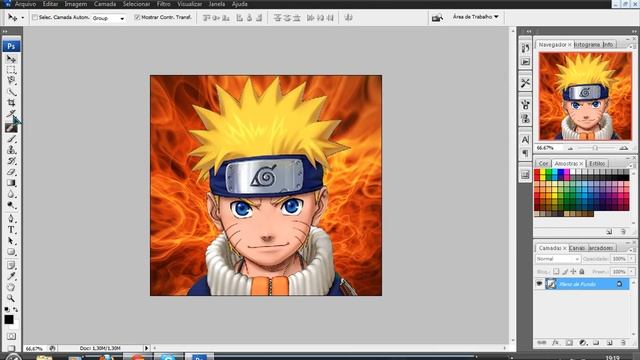
Task: Zoom out using Navegador small mountains button
Action: pyautogui.click(x=570, y=149)
